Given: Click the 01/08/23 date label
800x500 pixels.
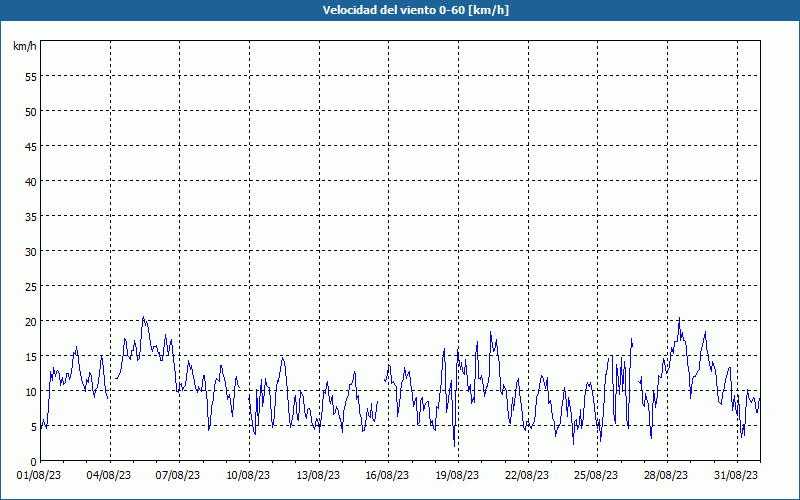Looking at the screenshot, I should point(39,476).
